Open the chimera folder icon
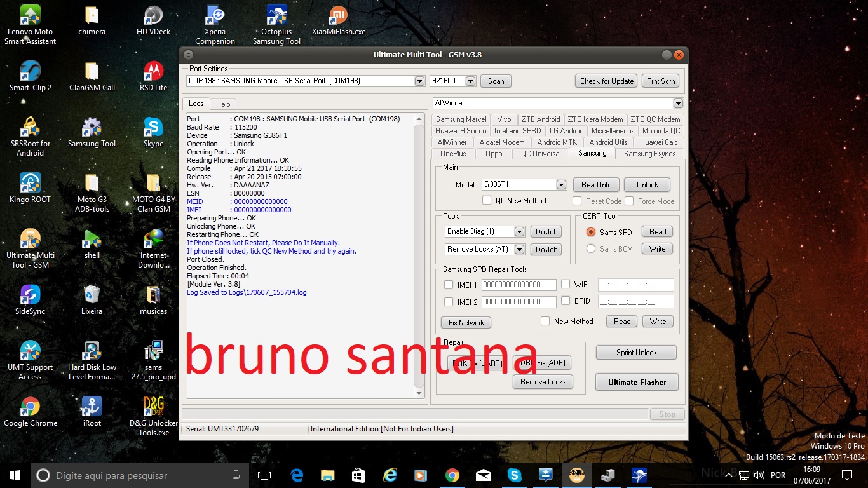868x488 pixels. (x=92, y=20)
